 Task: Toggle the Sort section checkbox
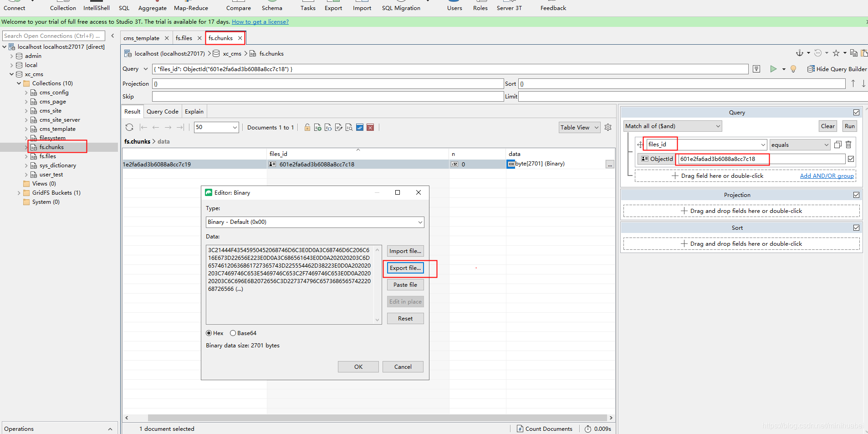pyautogui.click(x=856, y=227)
